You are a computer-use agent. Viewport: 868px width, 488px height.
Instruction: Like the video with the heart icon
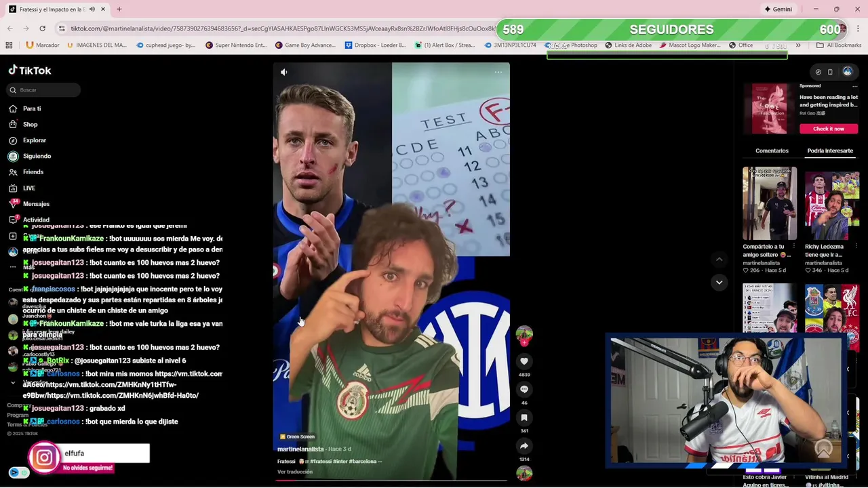(524, 361)
